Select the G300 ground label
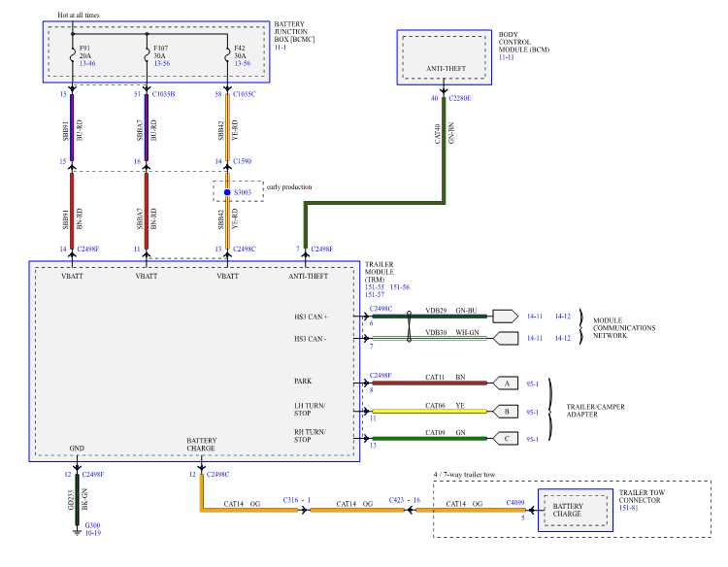 coord(92,525)
